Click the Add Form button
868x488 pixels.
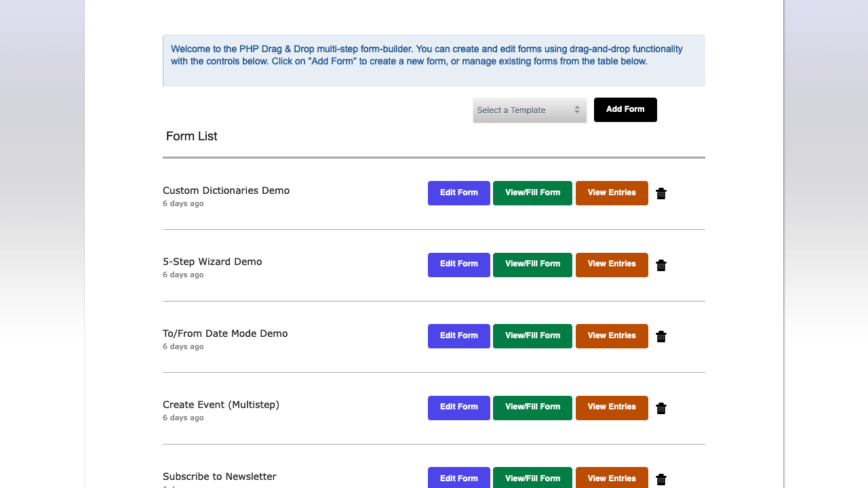click(625, 109)
